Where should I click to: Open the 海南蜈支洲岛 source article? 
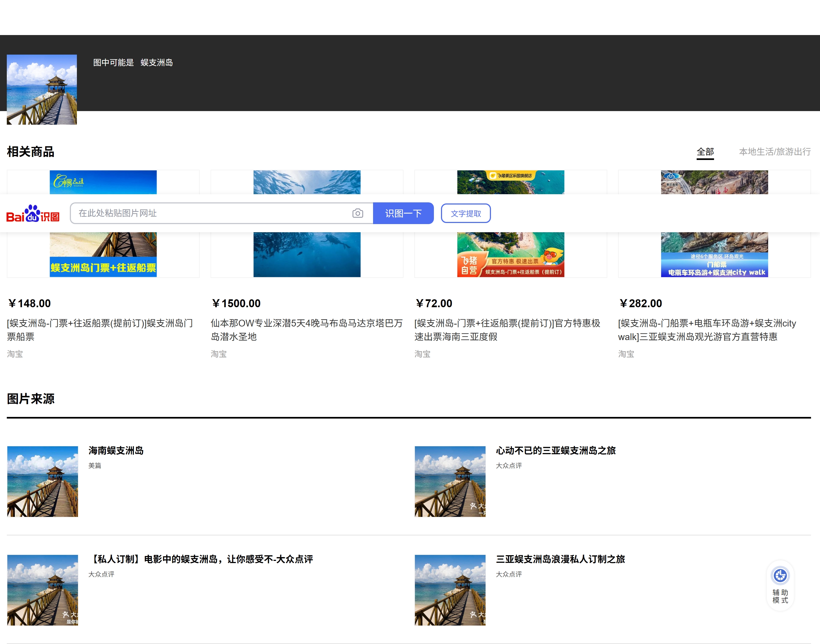tap(116, 451)
